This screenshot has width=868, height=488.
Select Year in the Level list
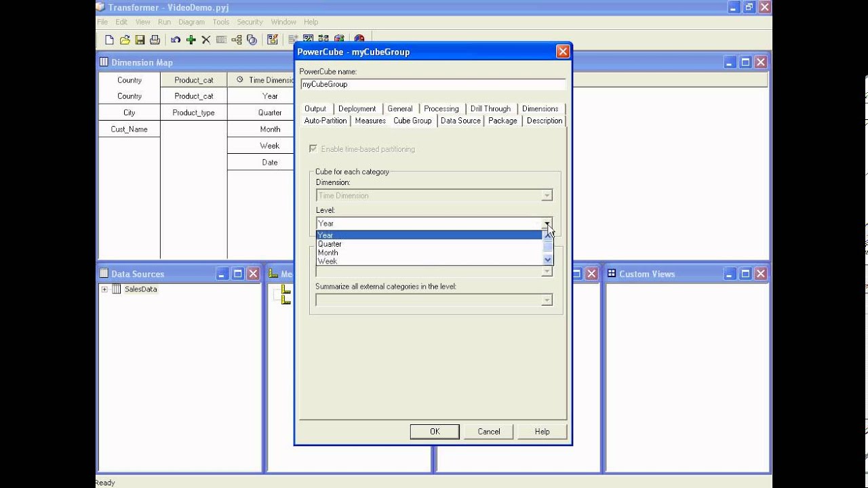(x=429, y=235)
